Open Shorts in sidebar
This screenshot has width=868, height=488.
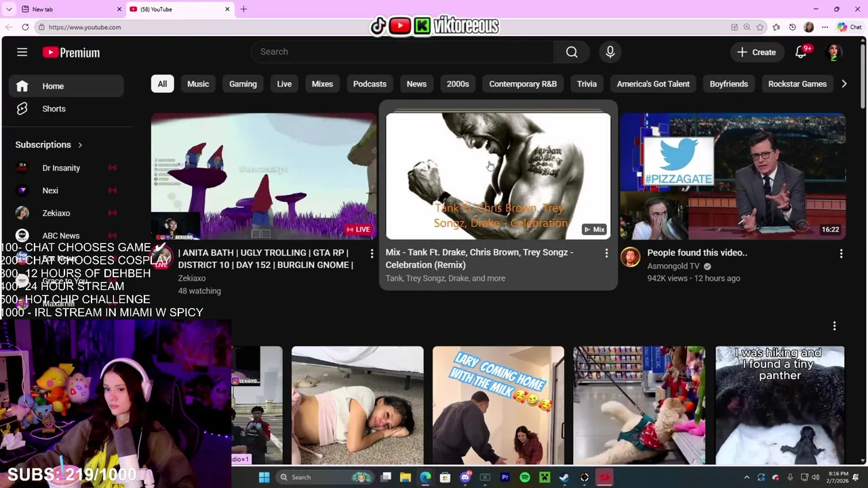click(66, 108)
